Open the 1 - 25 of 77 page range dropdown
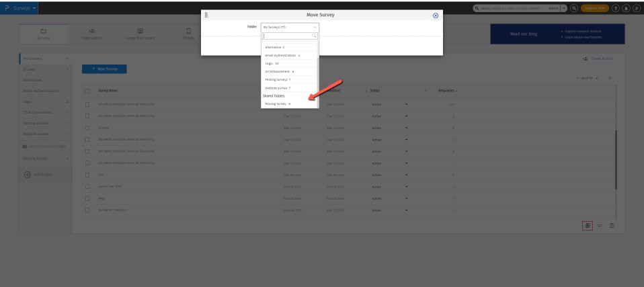 coord(588,78)
